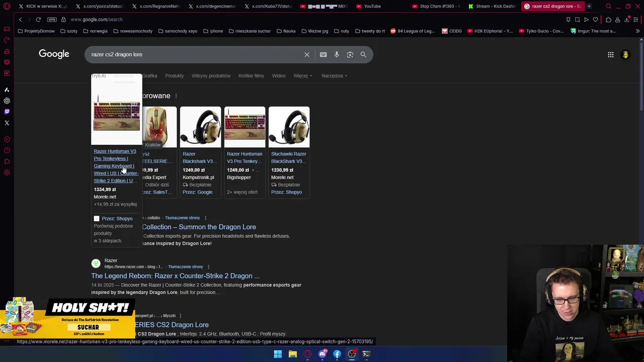The width and height of the screenshot is (644, 362).
Task: Open the Windows Start menu
Action: [x=278, y=354]
